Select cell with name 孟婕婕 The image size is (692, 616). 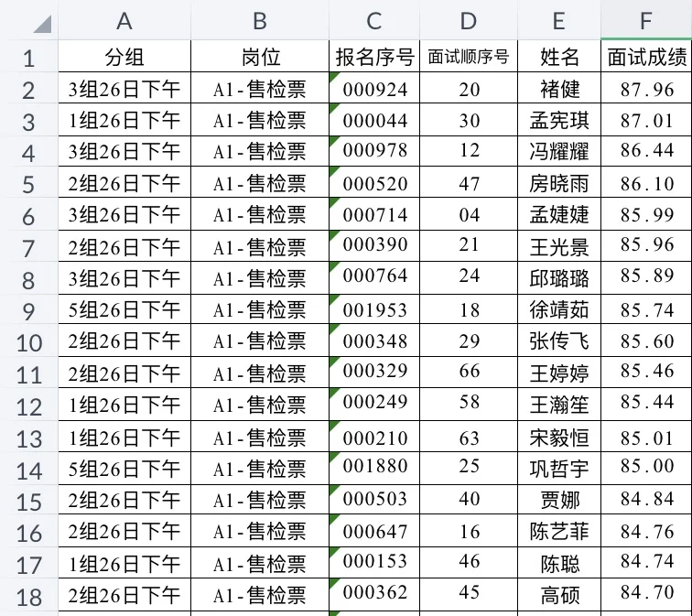(559, 213)
